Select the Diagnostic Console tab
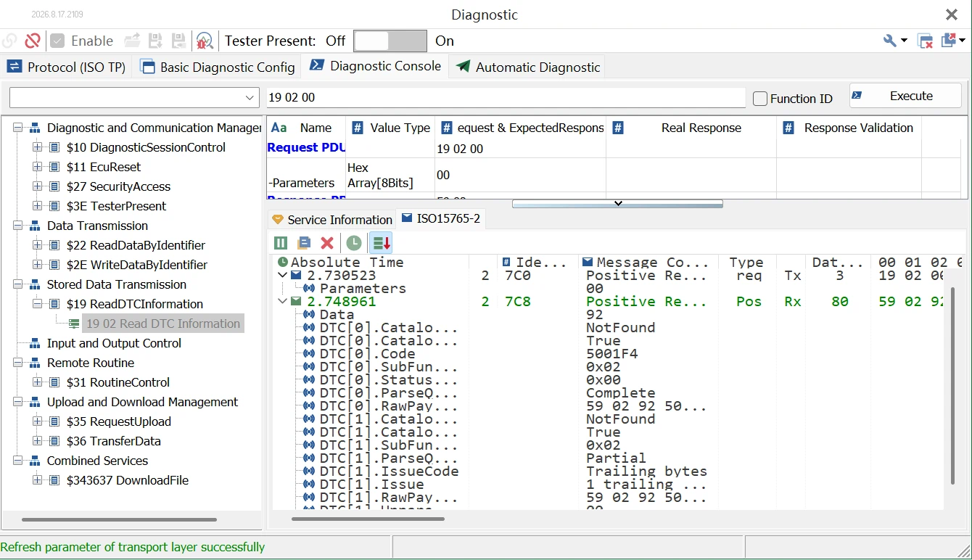 pyautogui.click(x=375, y=66)
